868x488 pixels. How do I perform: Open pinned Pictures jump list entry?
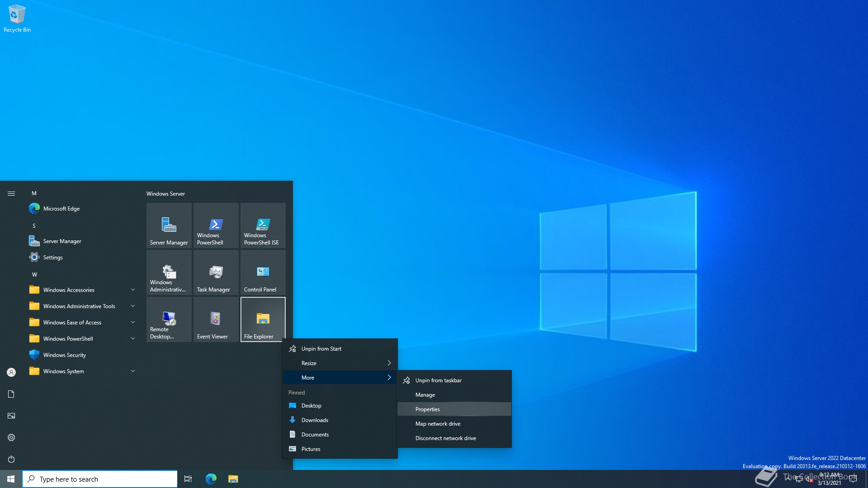[x=340, y=449]
